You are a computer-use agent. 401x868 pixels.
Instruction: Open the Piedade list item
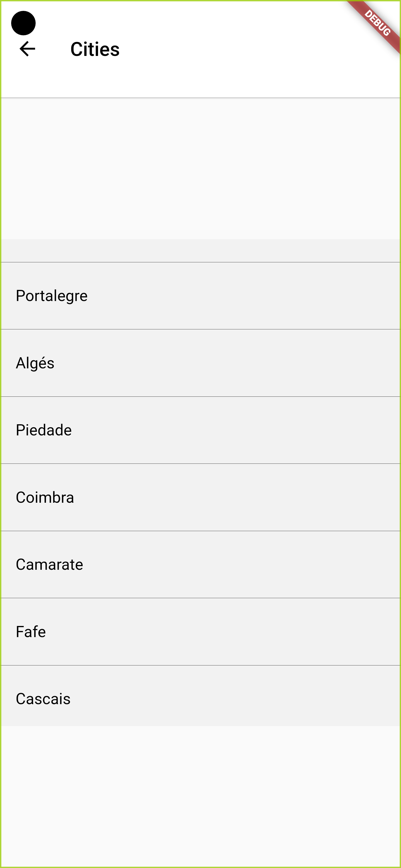tap(200, 430)
